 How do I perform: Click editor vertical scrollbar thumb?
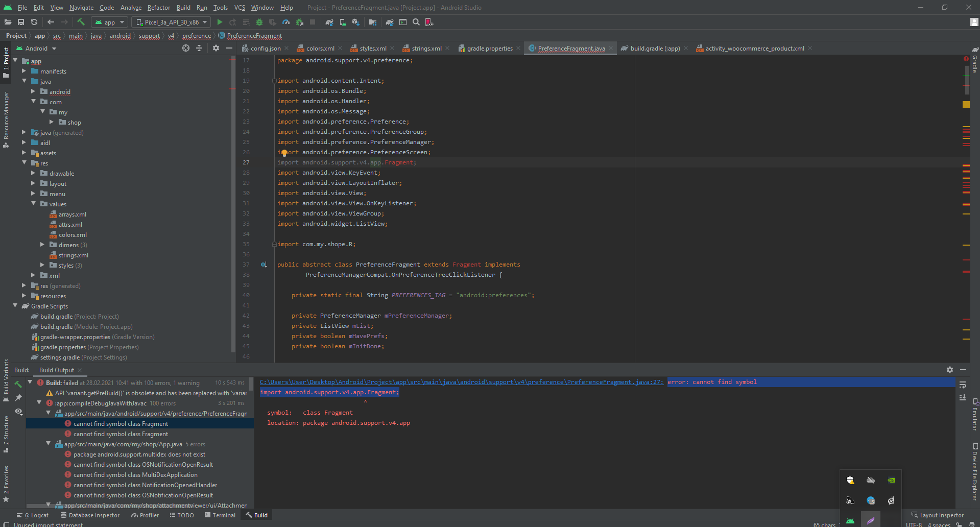967,80
